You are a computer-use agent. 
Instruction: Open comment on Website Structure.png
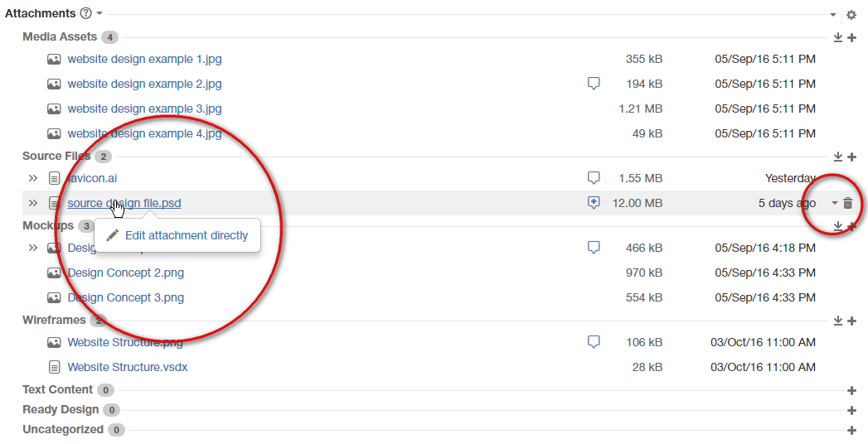tap(594, 342)
